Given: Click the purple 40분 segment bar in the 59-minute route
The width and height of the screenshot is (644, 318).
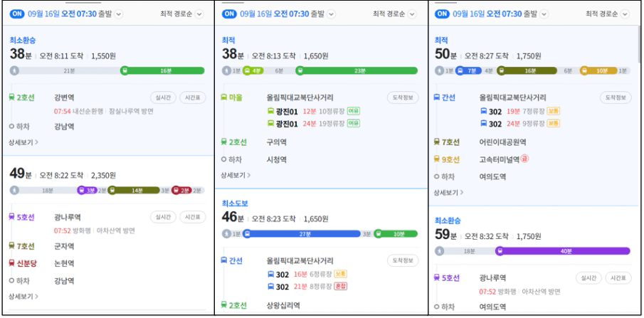Looking at the screenshot, I should 562,250.
